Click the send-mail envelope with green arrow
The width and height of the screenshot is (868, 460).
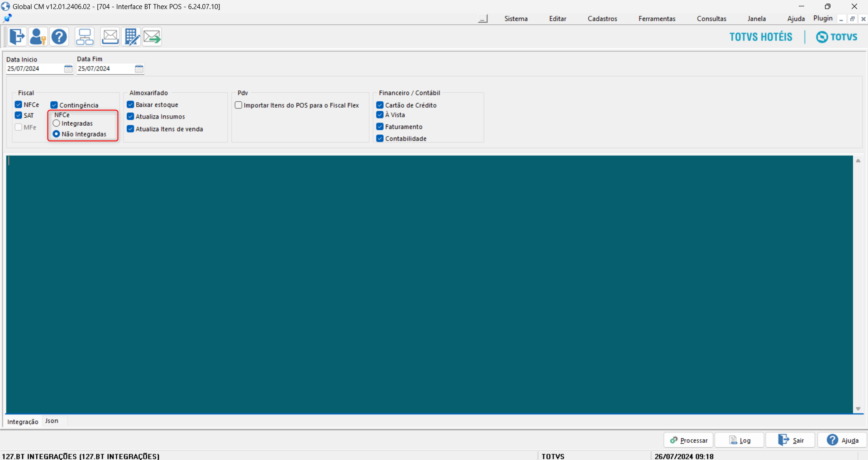pos(153,37)
